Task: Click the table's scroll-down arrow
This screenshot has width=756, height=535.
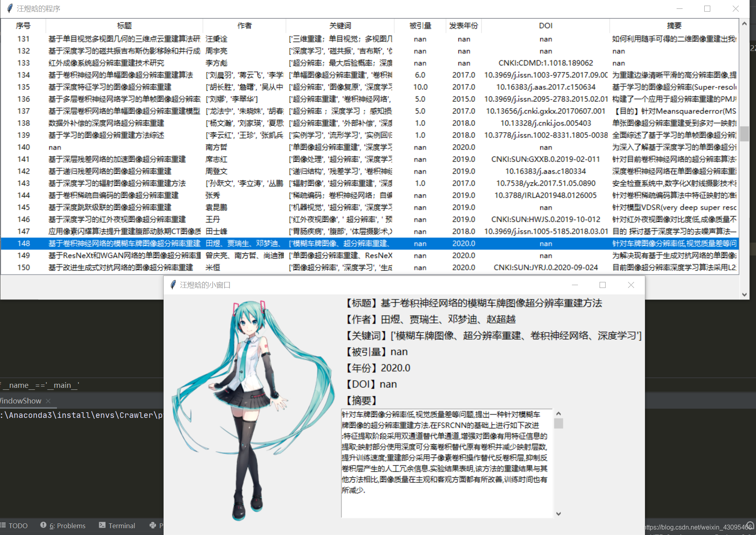Action: coord(744,294)
